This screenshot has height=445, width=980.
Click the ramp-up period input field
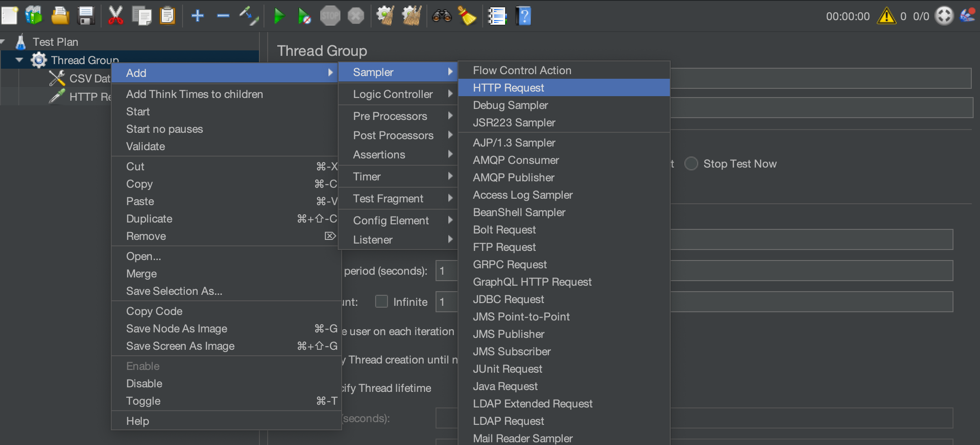pos(695,271)
